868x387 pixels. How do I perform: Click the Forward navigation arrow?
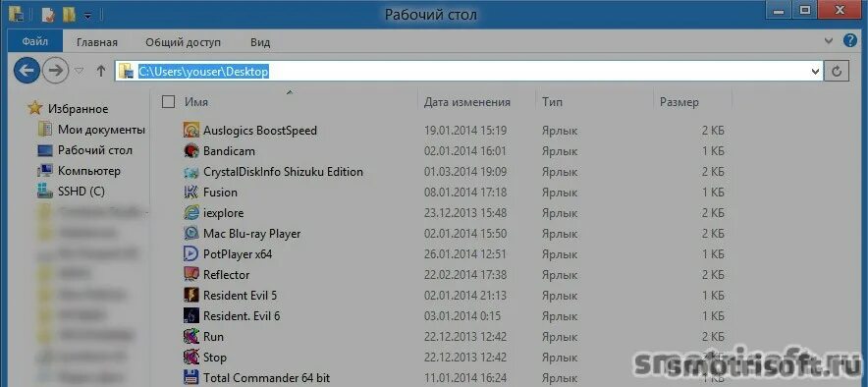[56, 71]
